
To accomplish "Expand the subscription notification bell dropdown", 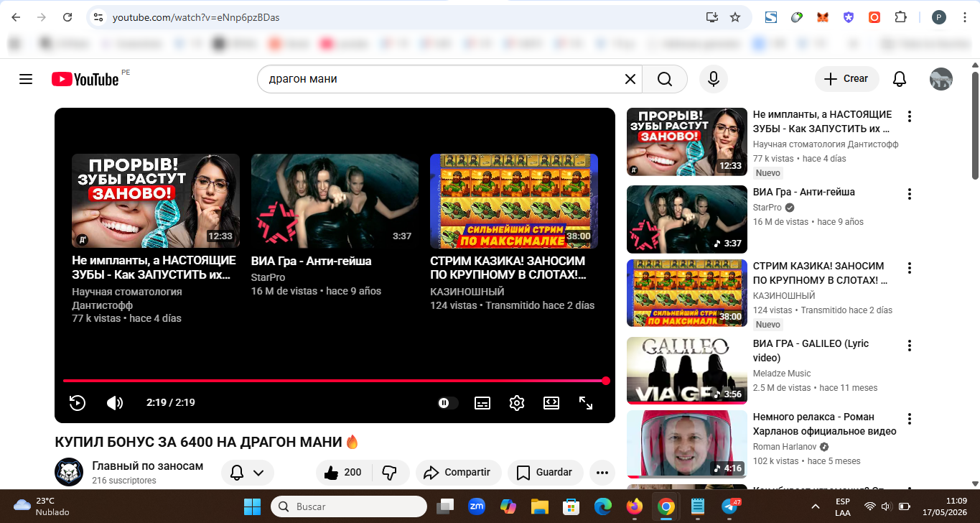I will click(248, 473).
